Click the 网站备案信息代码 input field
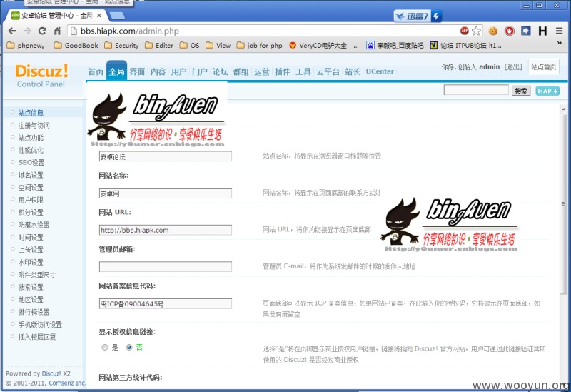This screenshot has width=571, height=392. 166,304
